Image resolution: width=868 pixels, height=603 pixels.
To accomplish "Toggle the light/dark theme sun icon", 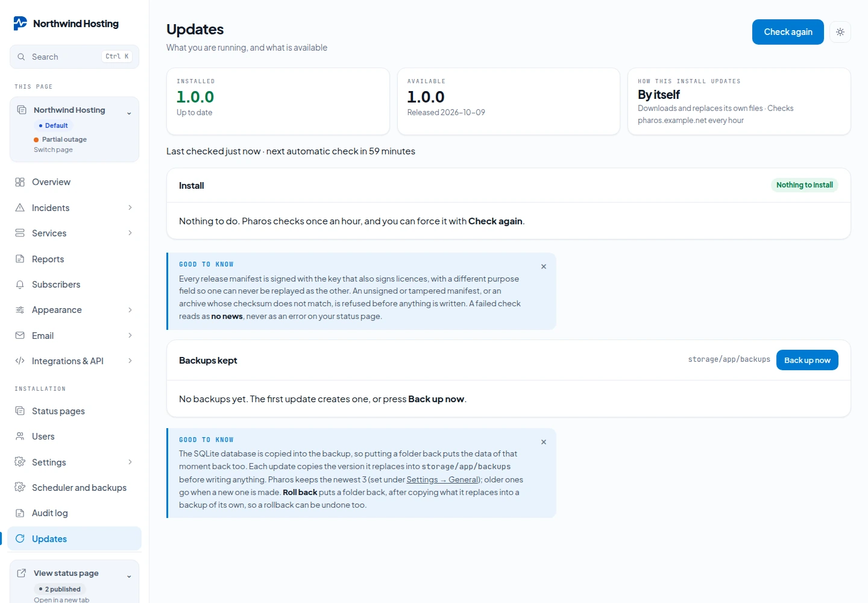I will 840,32.
